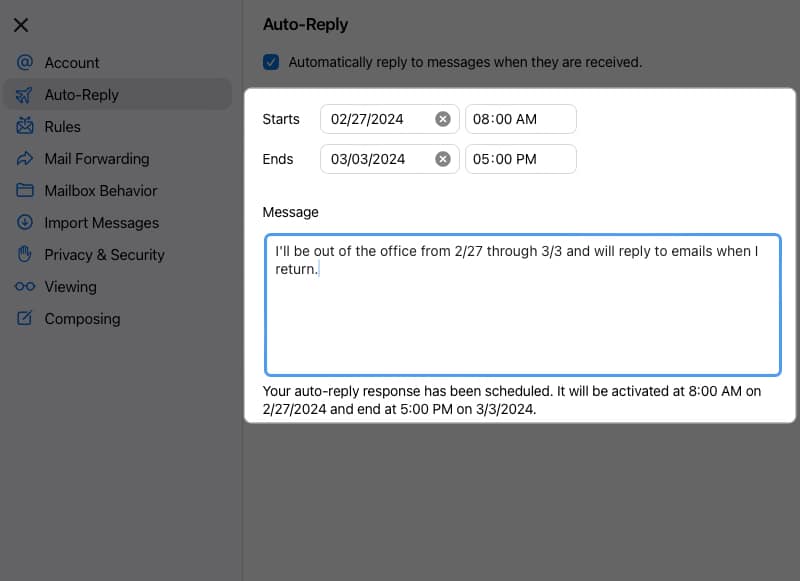Screen dimensions: 800x581
Task: Click the Privacy & Security hand icon
Action: click(24, 254)
